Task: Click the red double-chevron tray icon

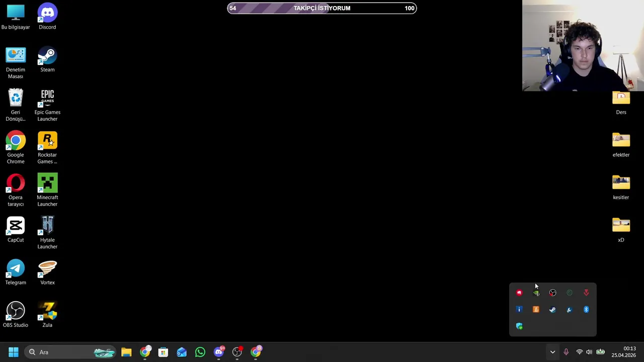Action: click(586, 293)
